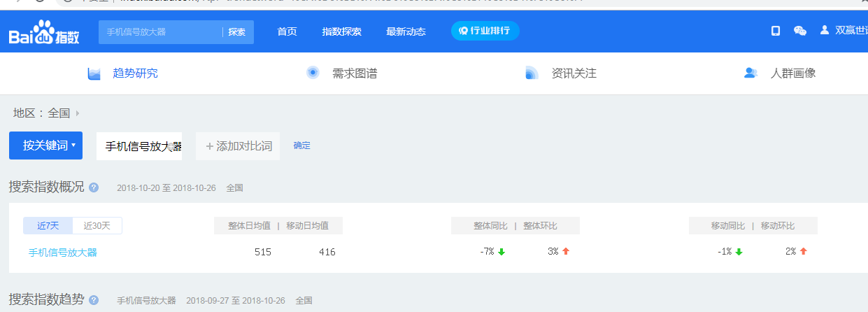This screenshot has height=312, width=868.
Task: Click the 人群画像 icon
Action: [x=751, y=73]
